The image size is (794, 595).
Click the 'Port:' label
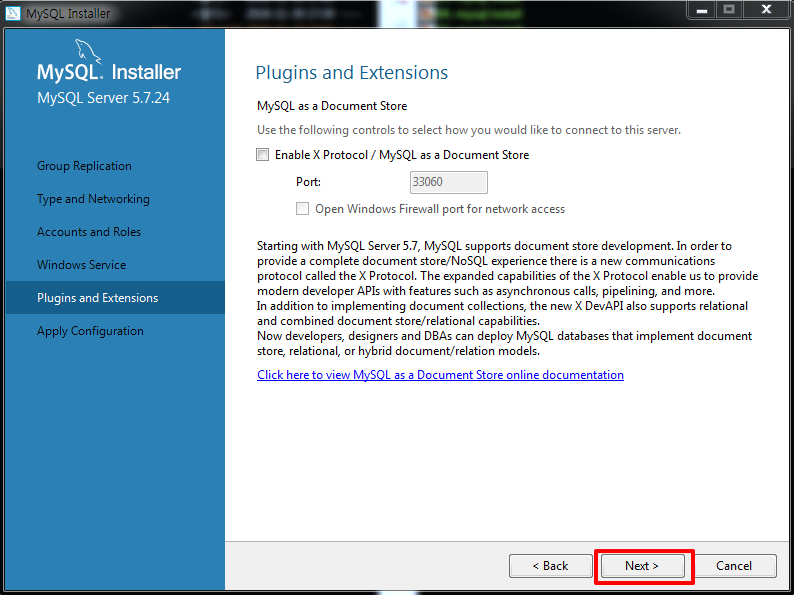[308, 182]
